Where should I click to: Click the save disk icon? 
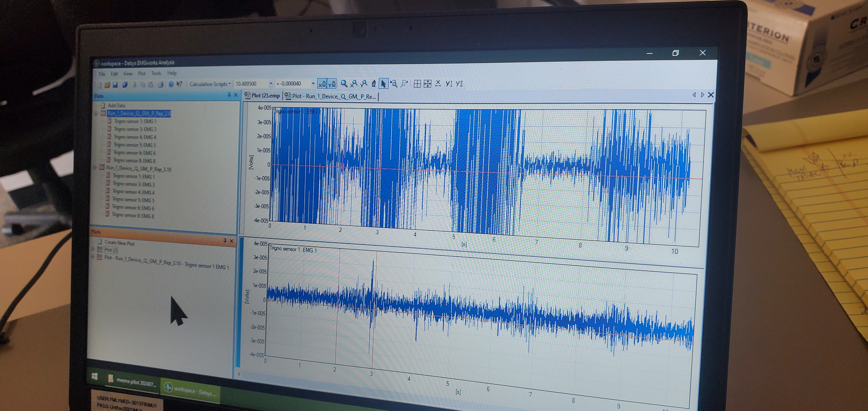(x=115, y=85)
